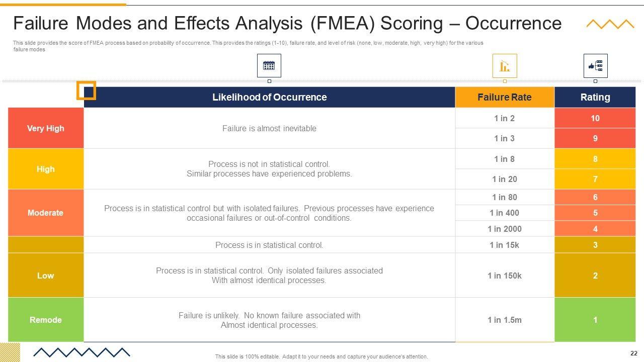Click the red Very High risk label
The height and width of the screenshot is (362, 644).
45,128
